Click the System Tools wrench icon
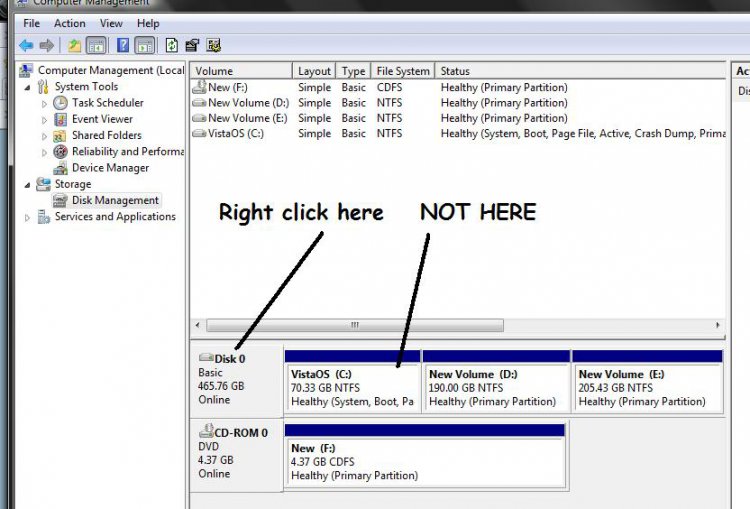The width and height of the screenshot is (750, 509). coord(43,87)
